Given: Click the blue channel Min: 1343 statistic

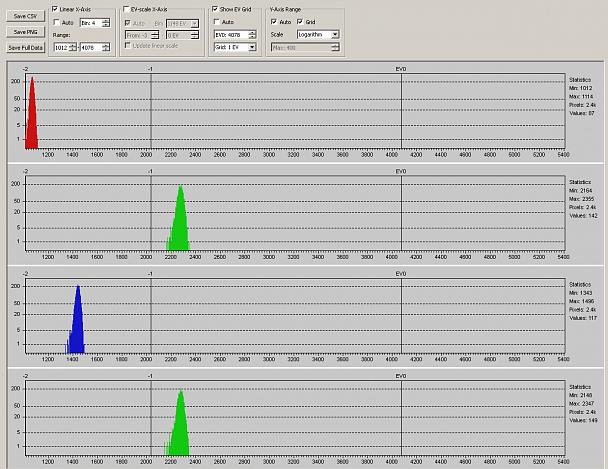Looking at the screenshot, I should [x=580, y=293].
